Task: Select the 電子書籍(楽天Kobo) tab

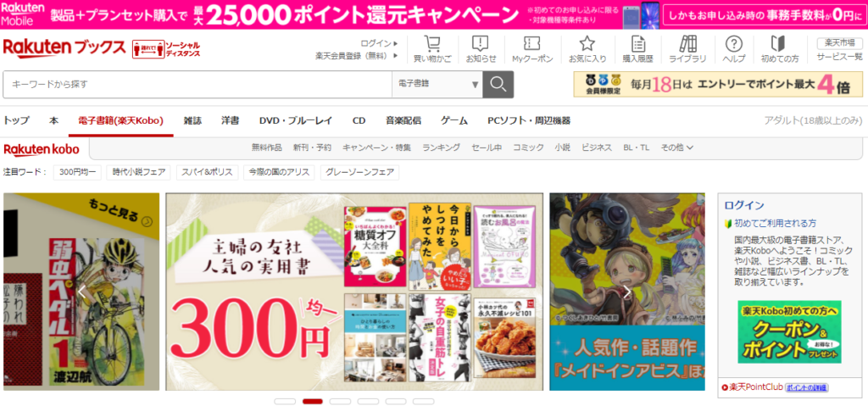Action: pyautogui.click(x=120, y=120)
